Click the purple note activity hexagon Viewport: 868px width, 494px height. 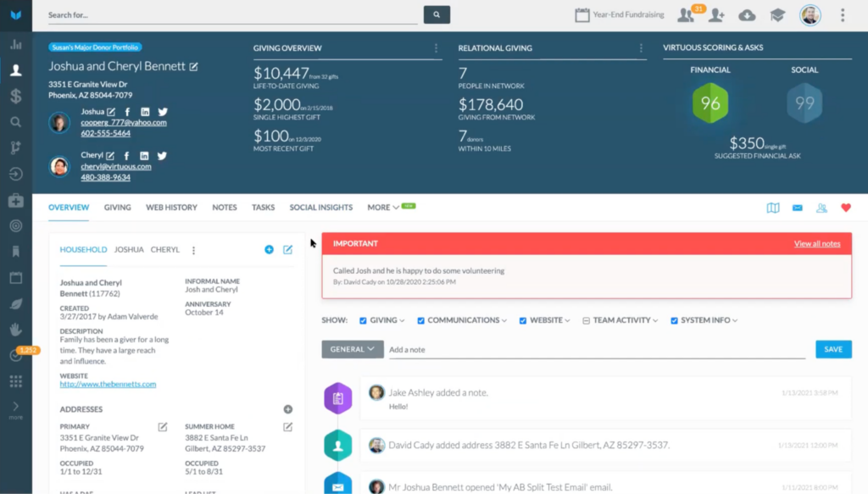(337, 397)
